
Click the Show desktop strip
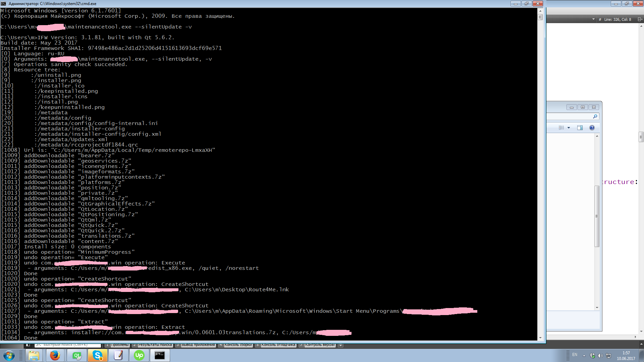(x=642, y=355)
